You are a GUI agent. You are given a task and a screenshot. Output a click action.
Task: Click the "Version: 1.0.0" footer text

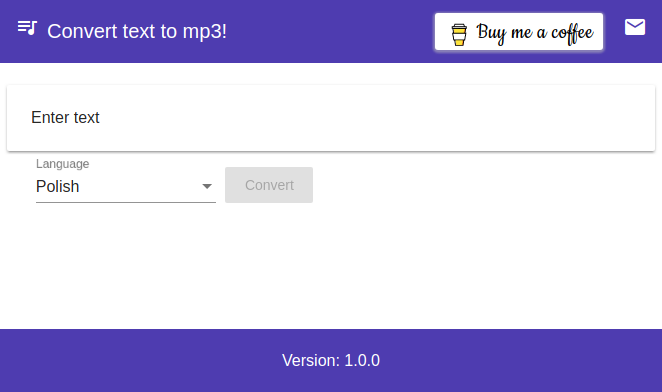pos(331,360)
